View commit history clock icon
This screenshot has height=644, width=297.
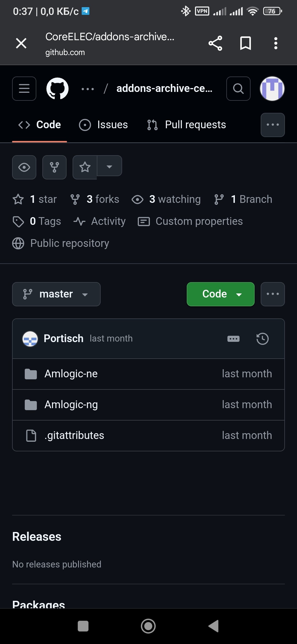(262, 339)
